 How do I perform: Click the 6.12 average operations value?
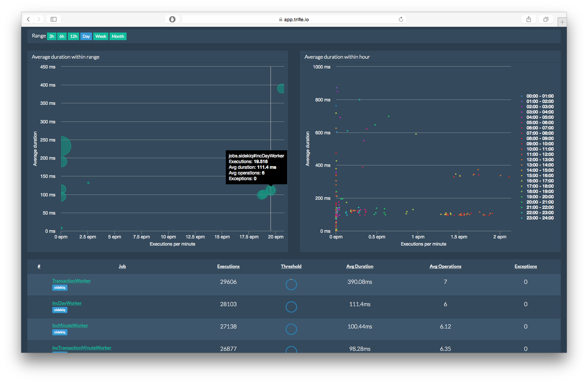(x=445, y=326)
